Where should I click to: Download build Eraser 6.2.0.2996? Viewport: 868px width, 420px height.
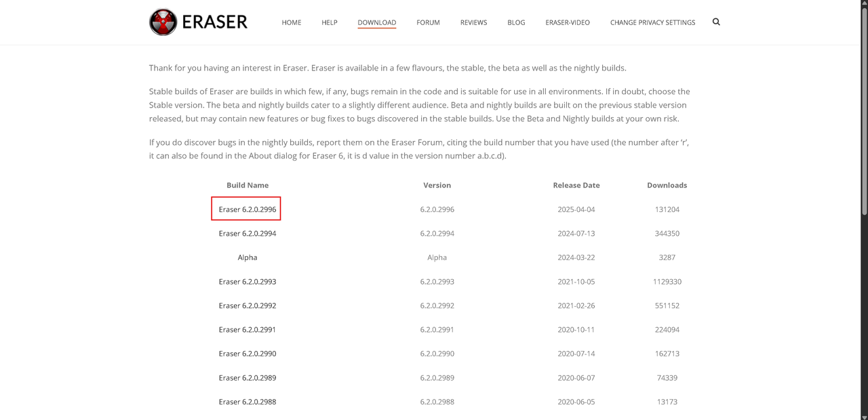tap(248, 209)
